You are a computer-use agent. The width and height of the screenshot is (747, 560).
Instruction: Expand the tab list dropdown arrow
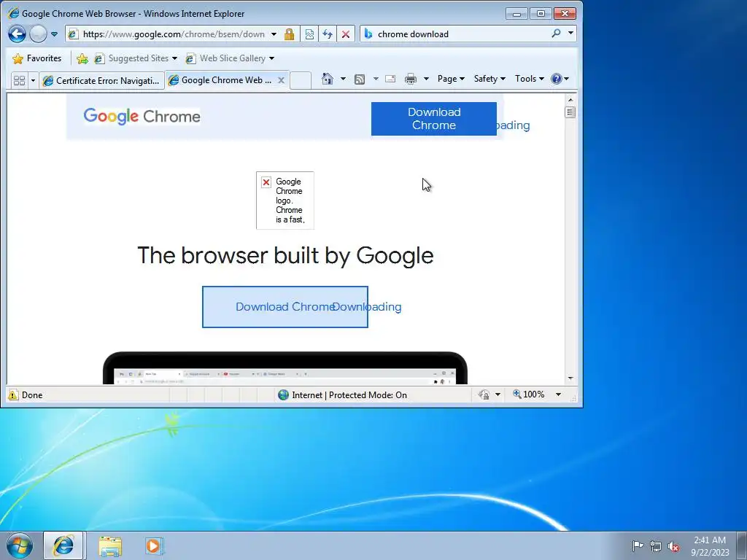(33, 80)
